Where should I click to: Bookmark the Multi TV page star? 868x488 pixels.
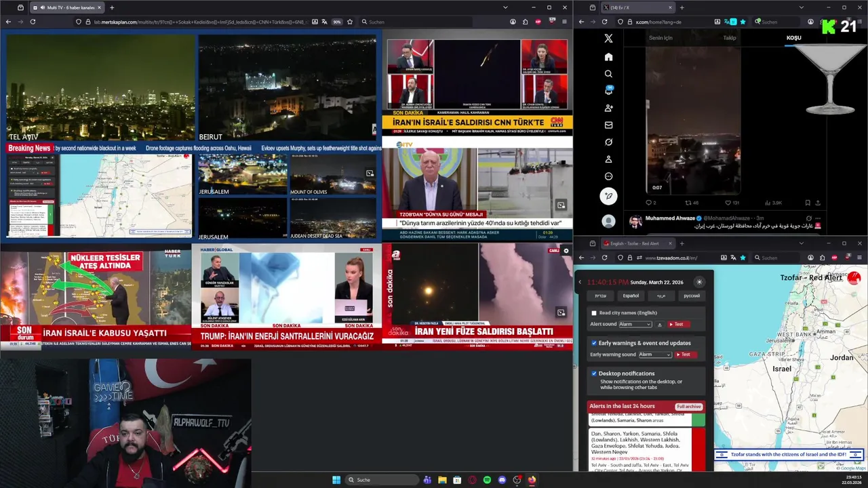click(350, 22)
